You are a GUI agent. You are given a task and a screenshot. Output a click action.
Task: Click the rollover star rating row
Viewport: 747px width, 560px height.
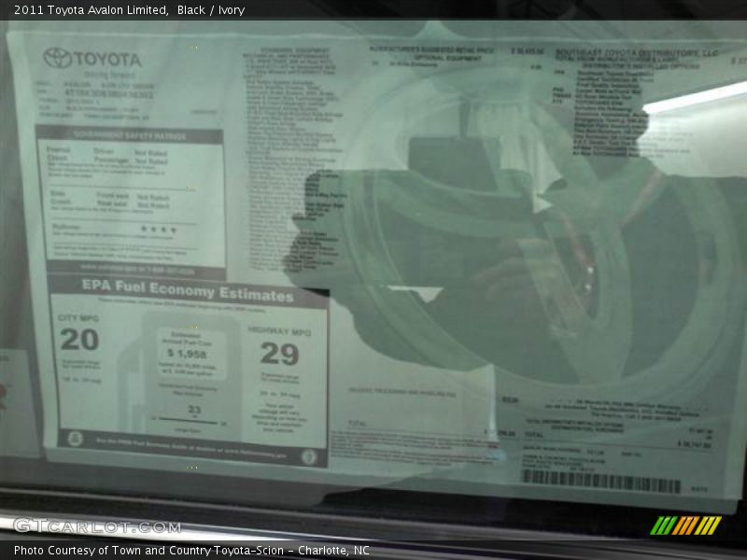tap(115, 229)
